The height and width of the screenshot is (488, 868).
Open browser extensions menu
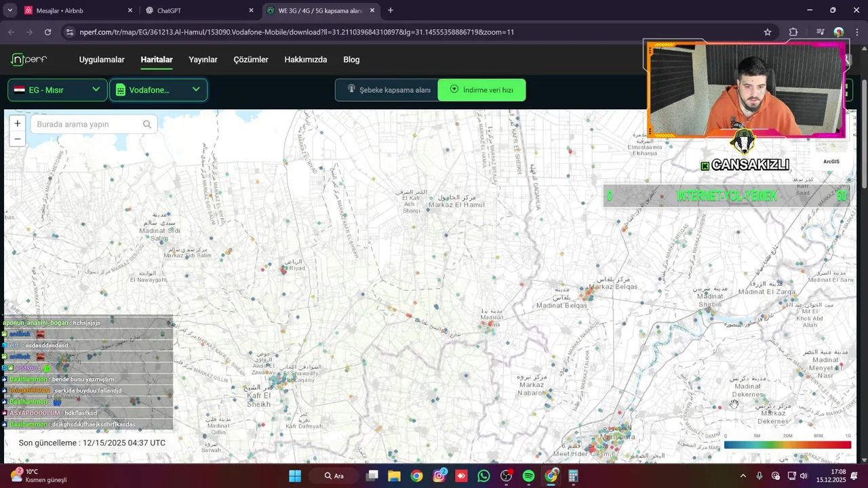(793, 32)
